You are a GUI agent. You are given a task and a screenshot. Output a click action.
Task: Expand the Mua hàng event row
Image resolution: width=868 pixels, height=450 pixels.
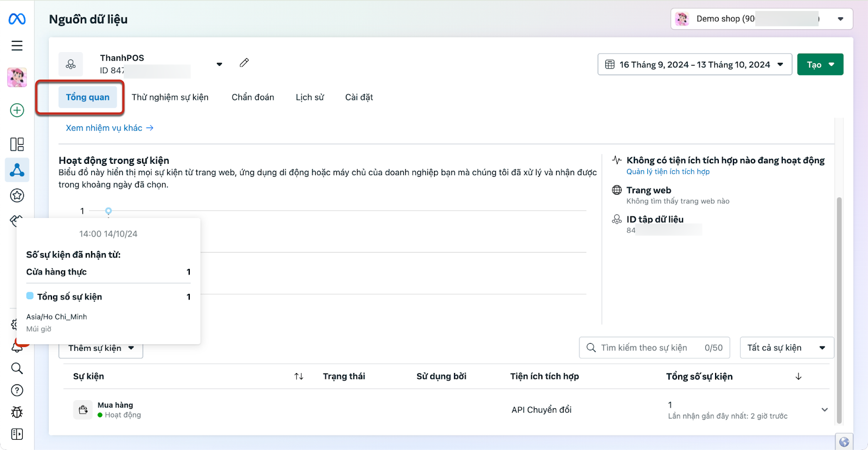coord(824,410)
